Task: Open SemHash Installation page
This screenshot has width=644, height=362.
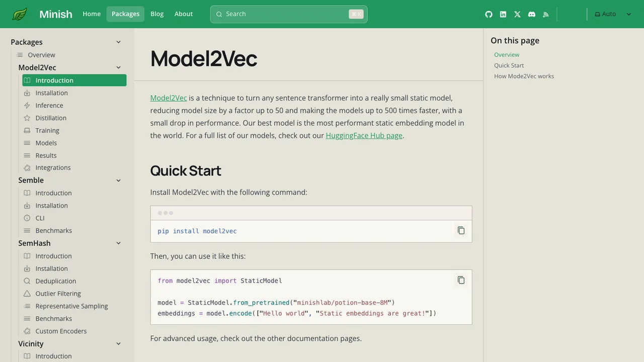Action: click(51, 268)
